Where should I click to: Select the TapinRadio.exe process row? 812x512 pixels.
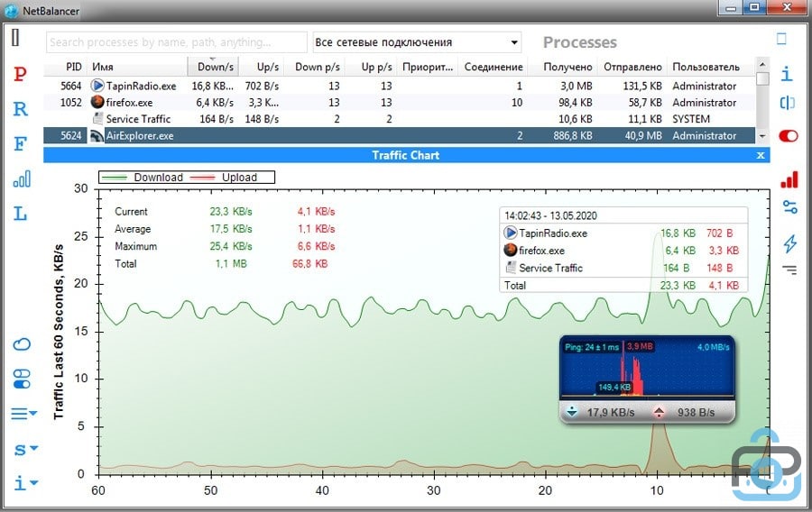pos(400,86)
